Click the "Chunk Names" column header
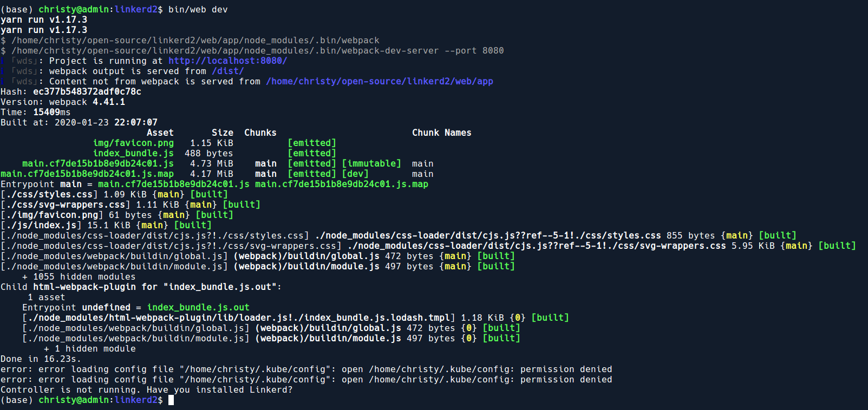This screenshot has width=868, height=410. click(x=442, y=133)
